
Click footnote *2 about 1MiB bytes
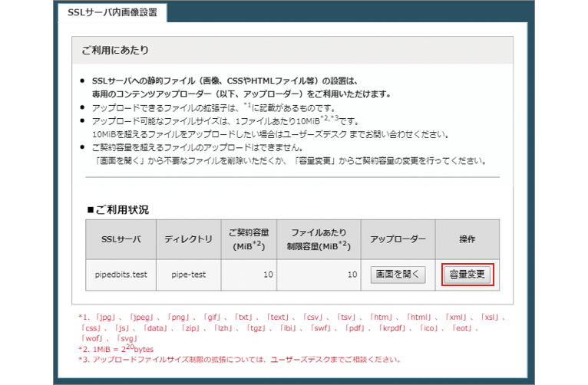(x=116, y=349)
